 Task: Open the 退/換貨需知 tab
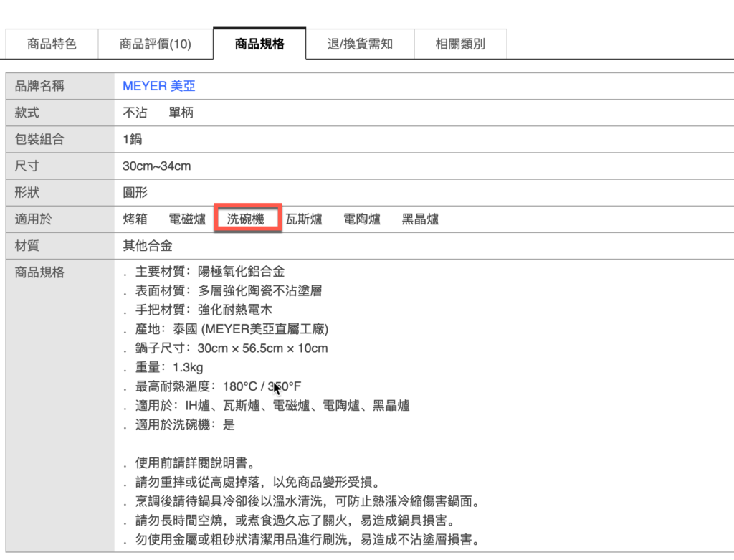360,44
